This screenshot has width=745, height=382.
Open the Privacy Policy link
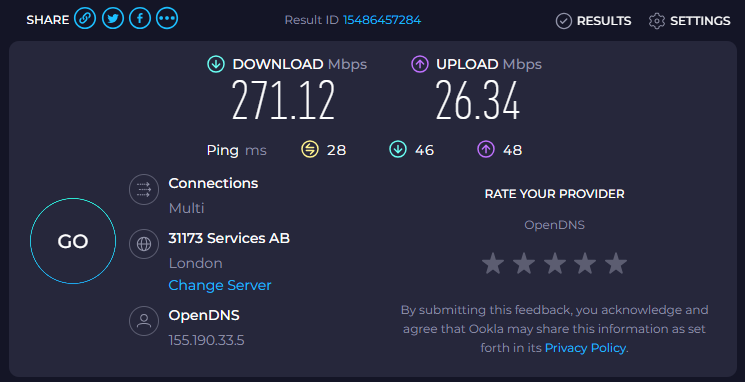pos(585,348)
